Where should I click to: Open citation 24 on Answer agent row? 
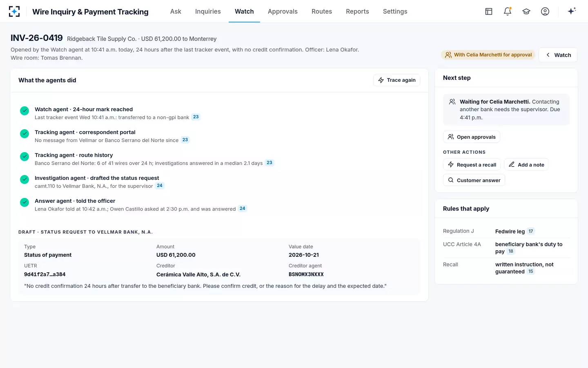pyautogui.click(x=243, y=209)
